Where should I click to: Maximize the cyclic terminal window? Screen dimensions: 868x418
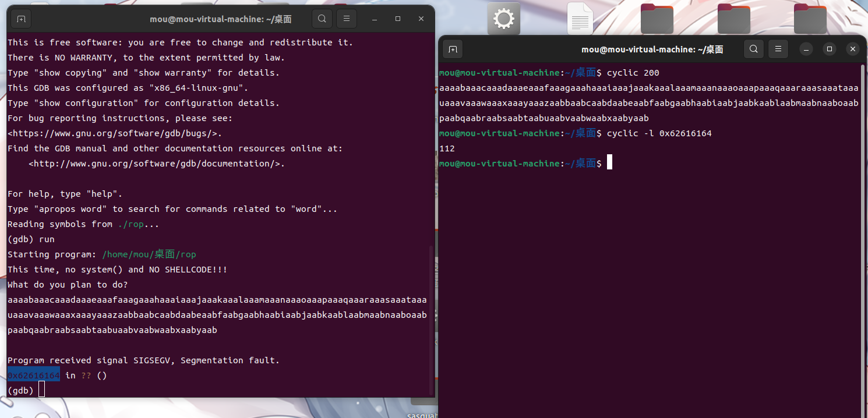830,49
